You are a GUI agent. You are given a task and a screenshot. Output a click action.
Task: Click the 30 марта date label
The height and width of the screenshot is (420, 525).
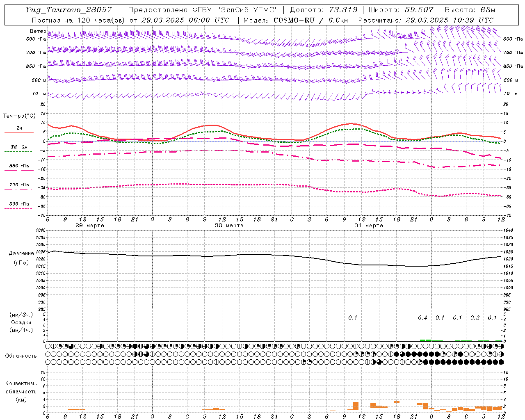(229, 226)
